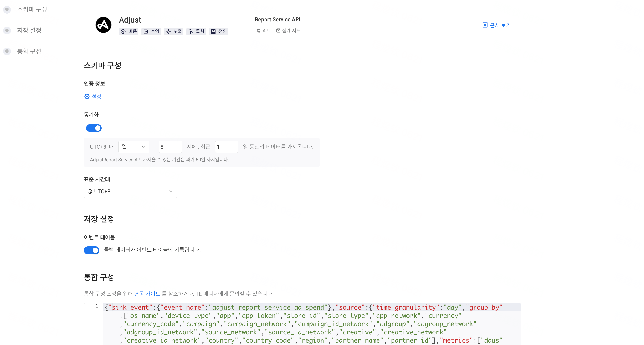
Task: Click the 수익 (revenue) badge icon
Action: tap(146, 32)
